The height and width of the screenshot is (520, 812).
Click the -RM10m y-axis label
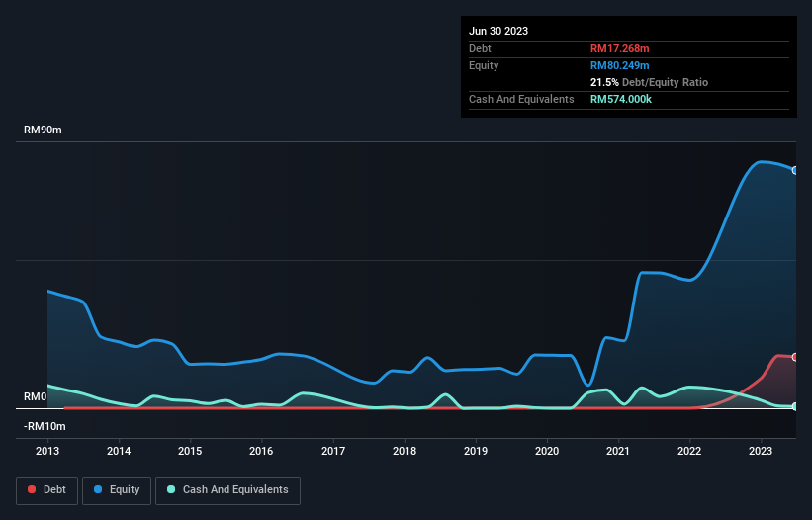[45, 426]
